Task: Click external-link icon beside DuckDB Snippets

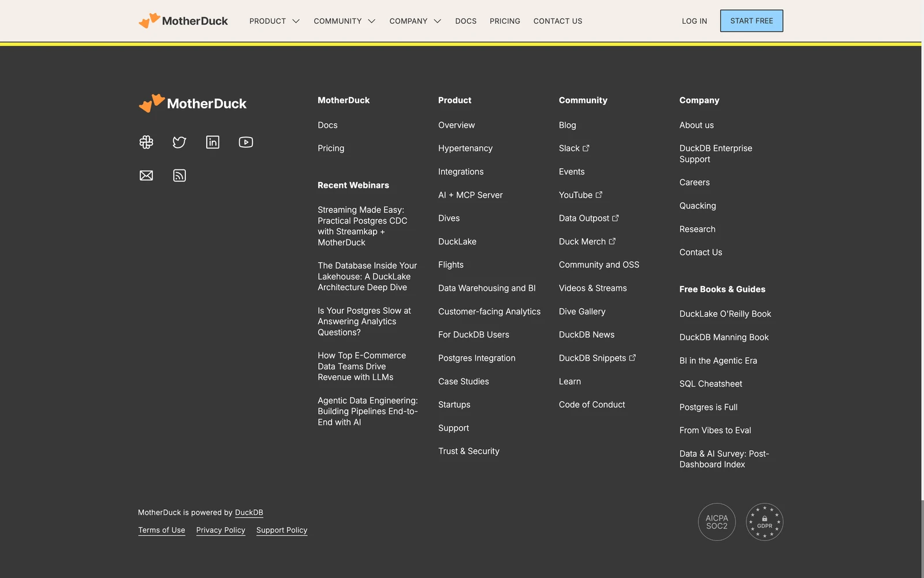Action: coord(632,358)
